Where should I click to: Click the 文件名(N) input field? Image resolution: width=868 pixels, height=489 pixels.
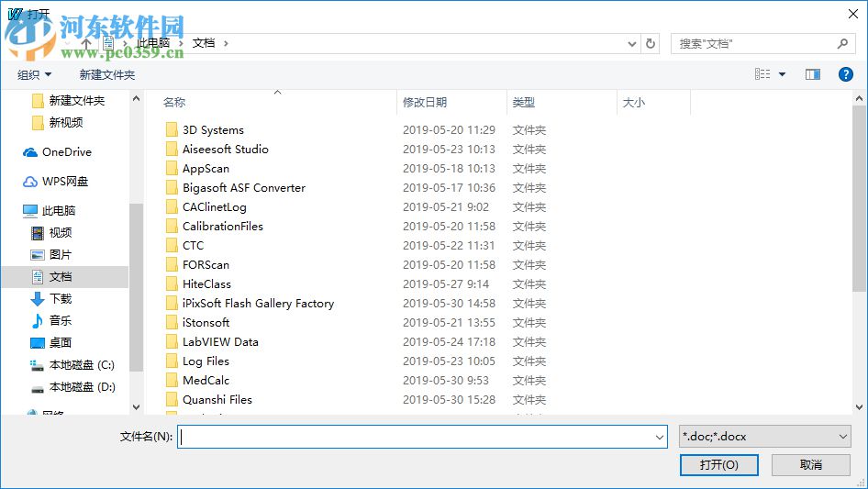[x=417, y=437]
